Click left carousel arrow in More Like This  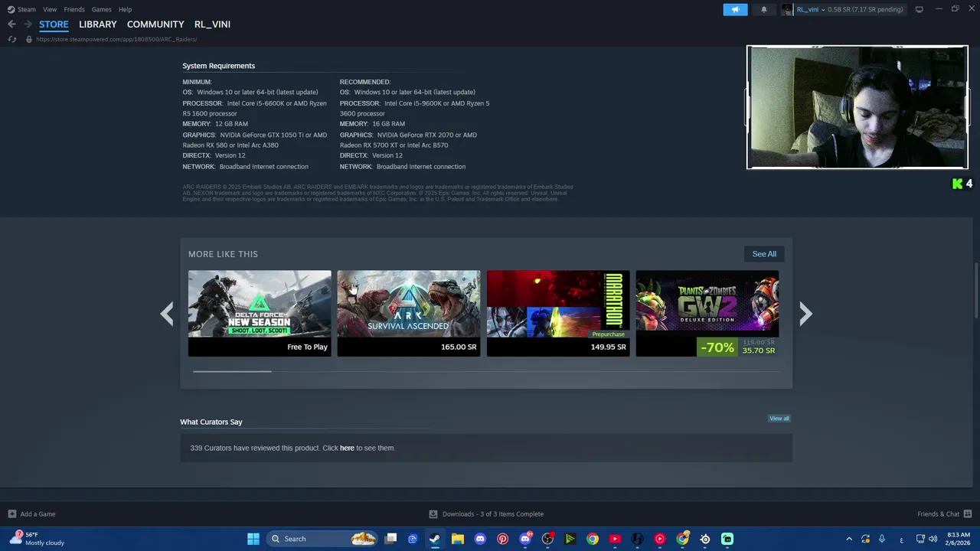167,313
